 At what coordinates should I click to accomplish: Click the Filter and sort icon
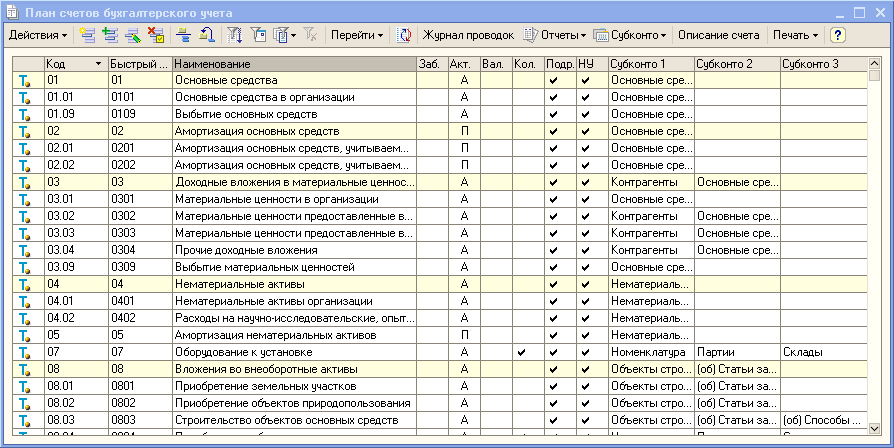tap(236, 35)
